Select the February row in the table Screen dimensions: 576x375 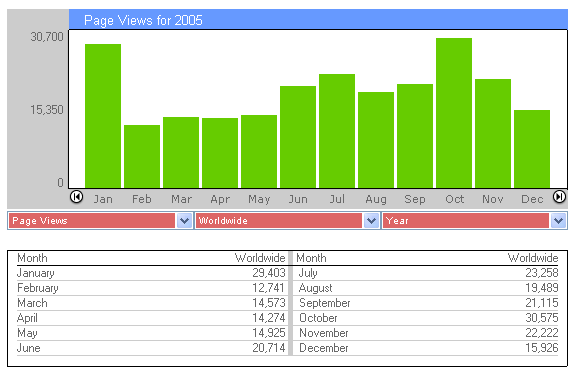(151, 288)
